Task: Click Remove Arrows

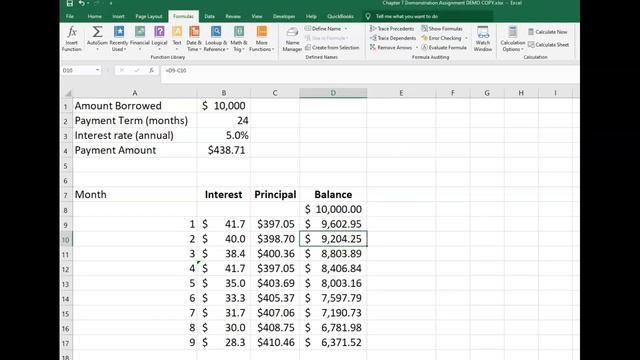Action: click(x=391, y=47)
